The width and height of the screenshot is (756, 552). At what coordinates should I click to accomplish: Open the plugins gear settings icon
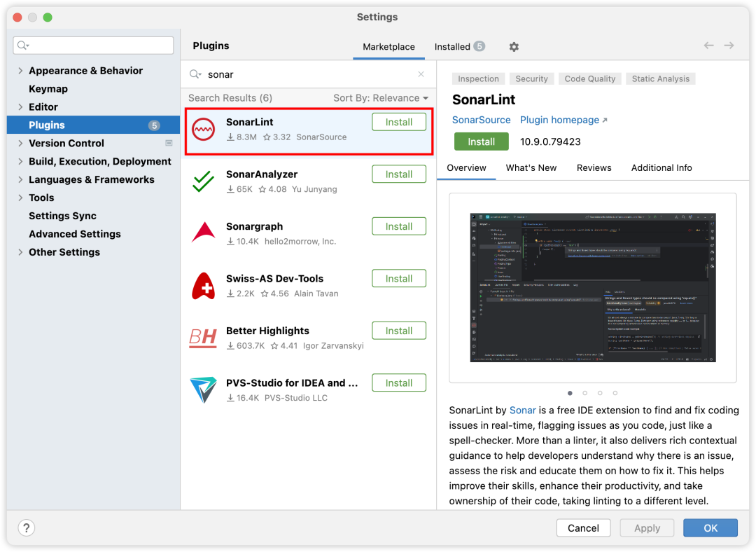pyautogui.click(x=514, y=47)
